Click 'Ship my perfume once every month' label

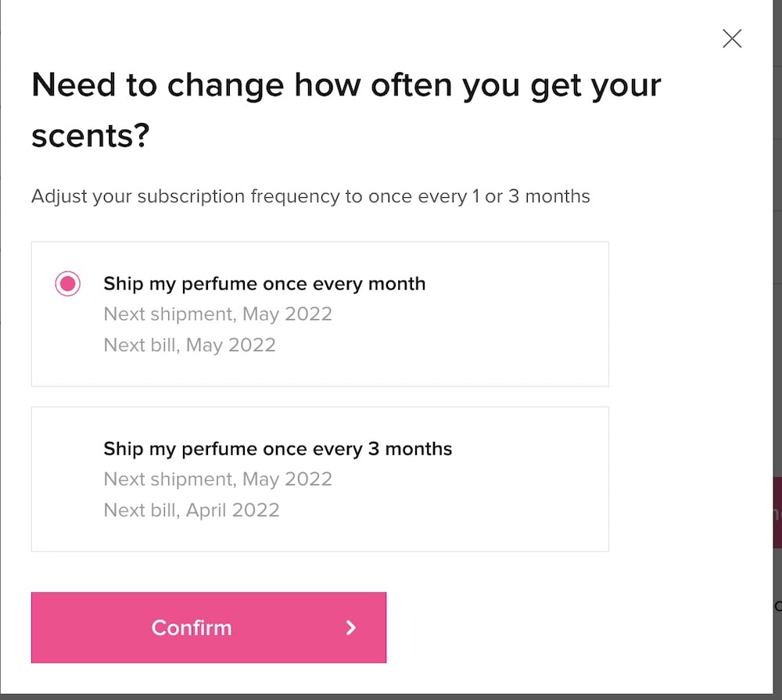point(264,283)
